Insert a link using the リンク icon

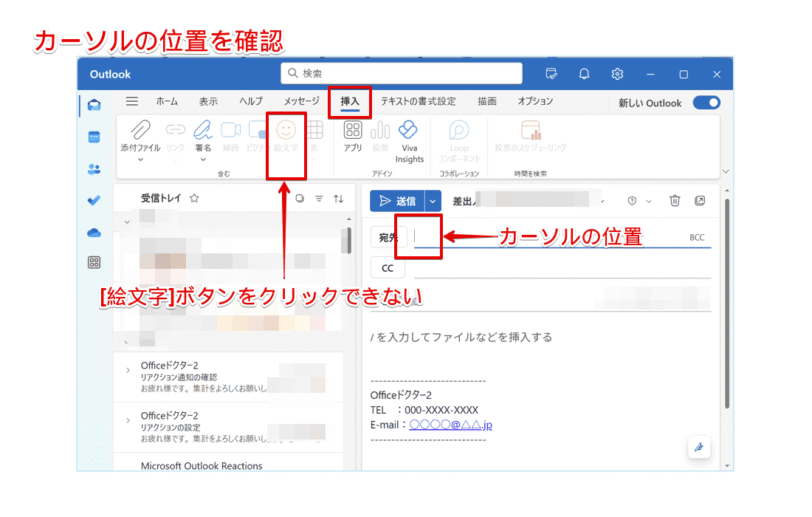coord(176,130)
